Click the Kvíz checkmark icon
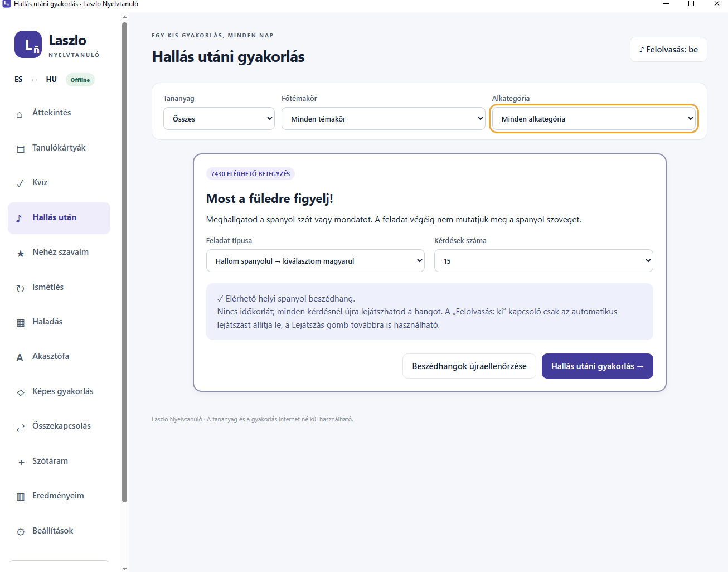 click(x=20, y=183)
